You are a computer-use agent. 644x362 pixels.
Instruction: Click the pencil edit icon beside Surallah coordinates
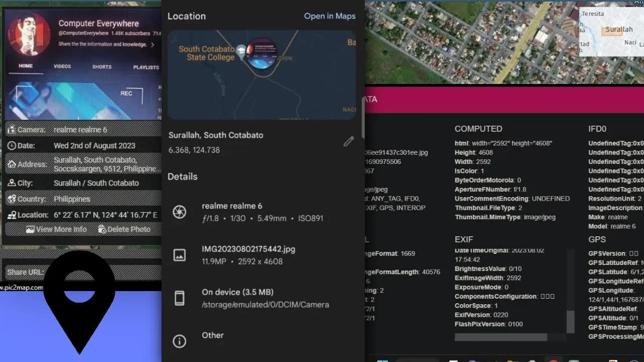pos(349,141)
